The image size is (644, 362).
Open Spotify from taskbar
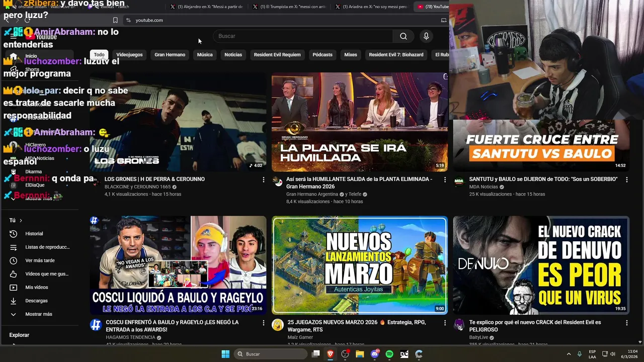[389, 354]
